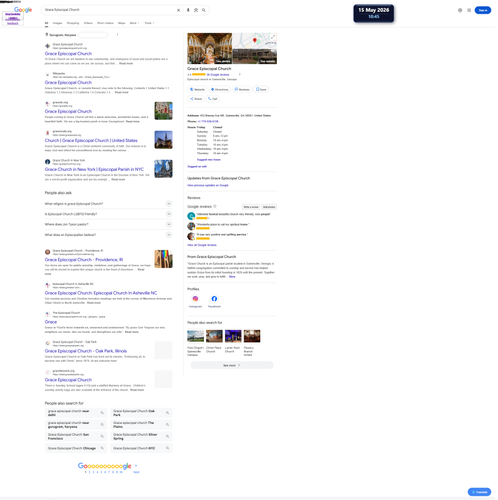Open the church exterior 'See outside' thumbnail
498x500 pixels.
pyautogui.click(x=255, y=56)
